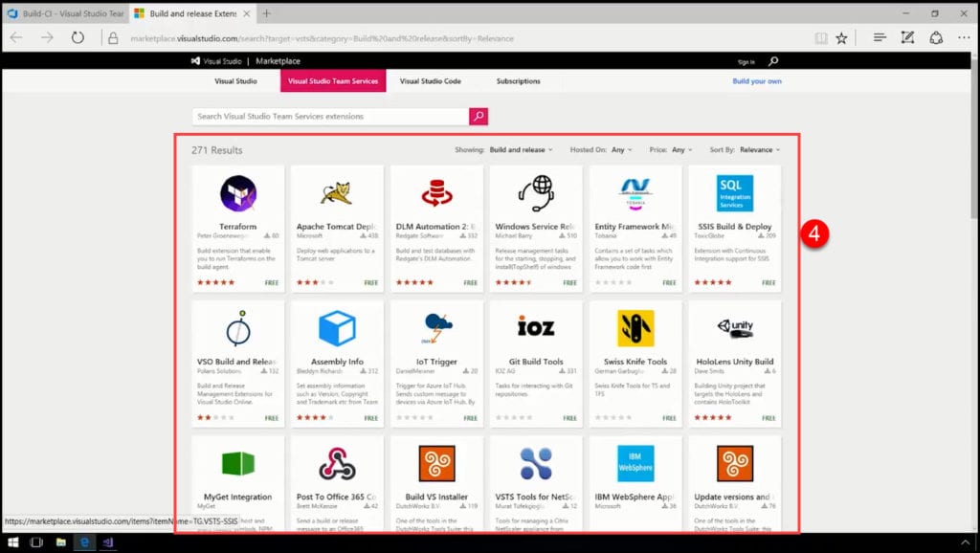Open the VSTS Tools for NetScaler icon
Viewport: 980px width, 553px height.
pyautogui.click(x=536, y=464)
